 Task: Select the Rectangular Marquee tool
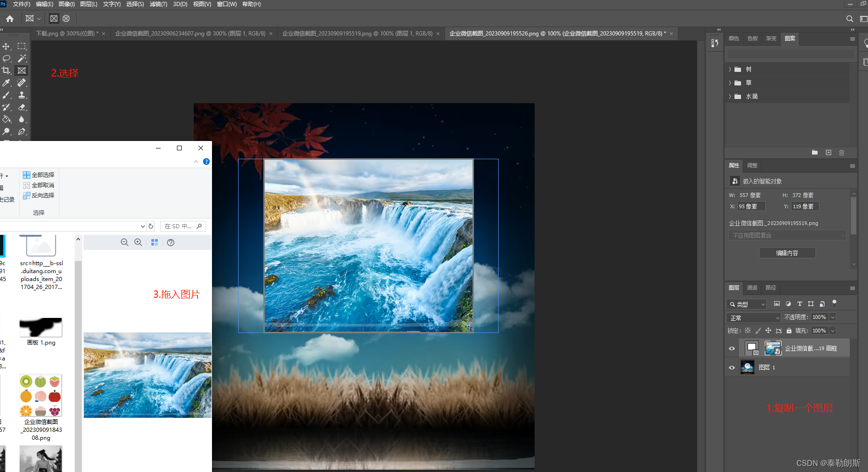coord(22,46)
